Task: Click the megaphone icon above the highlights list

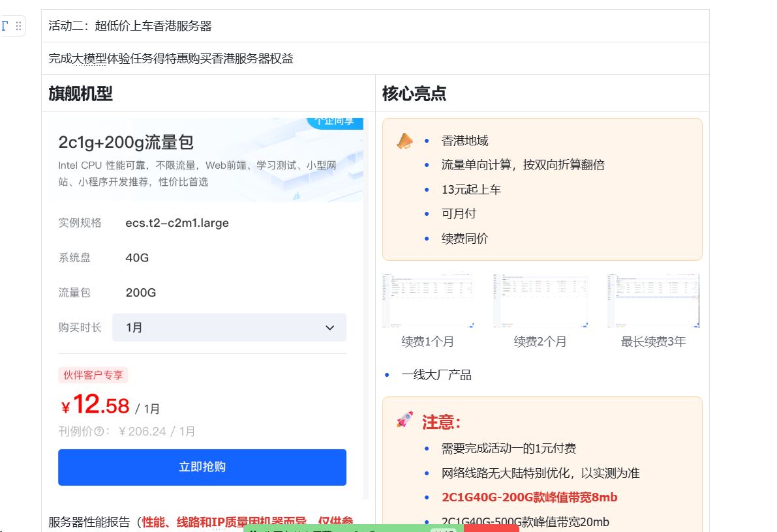Action: (x=404, y=140)
